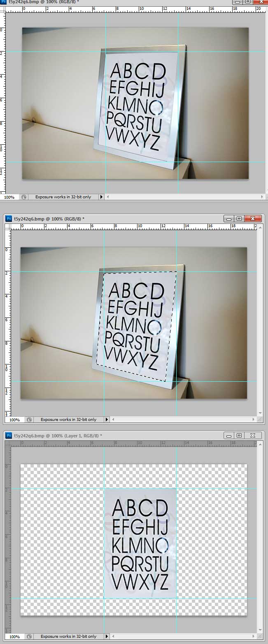Minimize the Layer 1 document window
268x644 pixels.
[228, 435]
